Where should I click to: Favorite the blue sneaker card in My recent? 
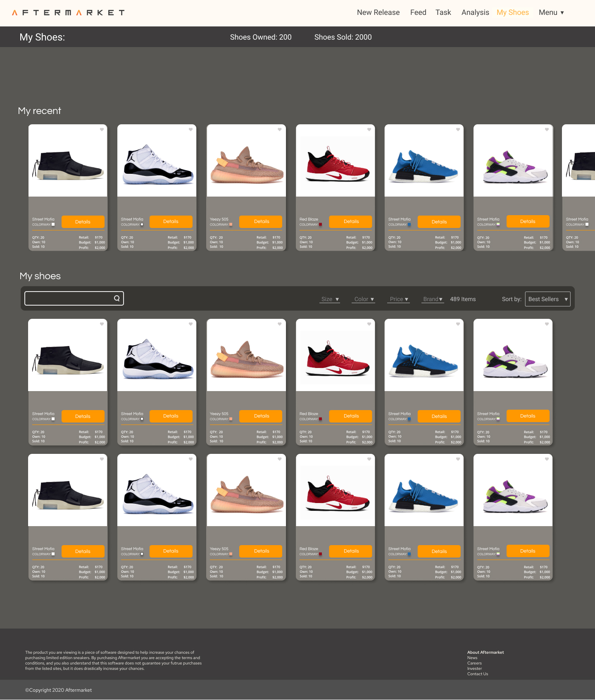[458, 130]
